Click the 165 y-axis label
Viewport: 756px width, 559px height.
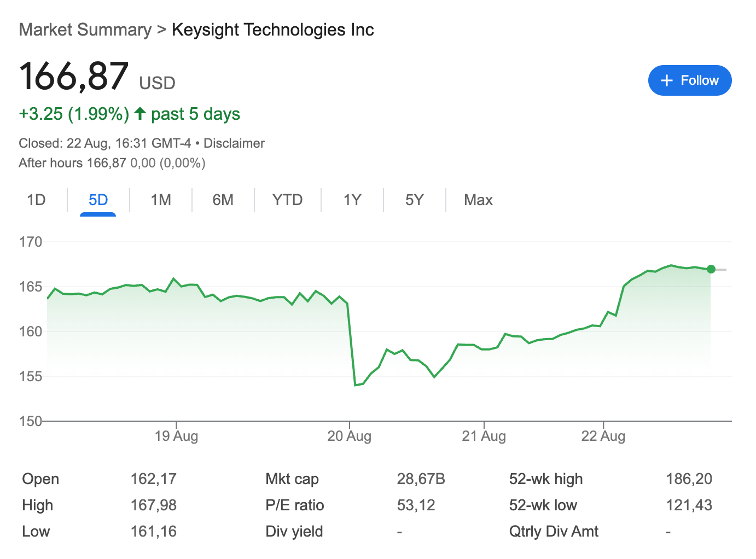[x=31, y=287]
